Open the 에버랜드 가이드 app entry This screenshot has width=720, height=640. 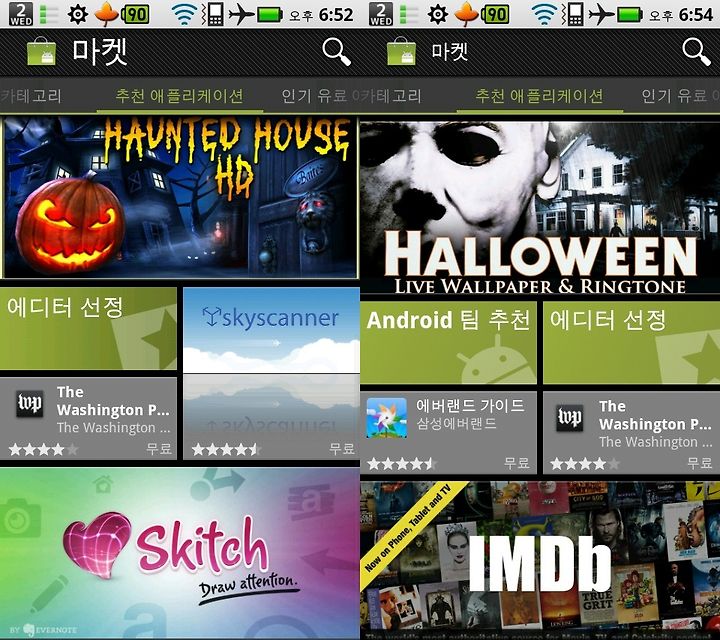click(448, 432)
